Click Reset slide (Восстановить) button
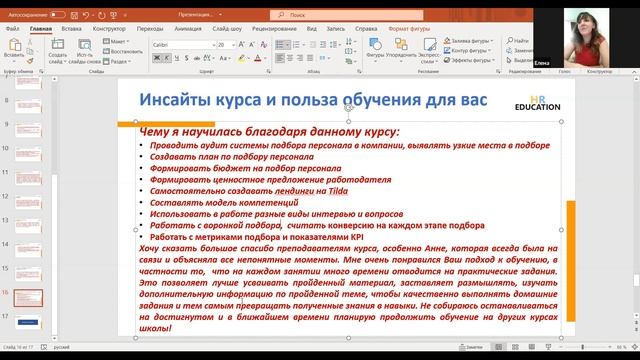The width and height of the screenshot is (640, 360). [x=122, y=51]
